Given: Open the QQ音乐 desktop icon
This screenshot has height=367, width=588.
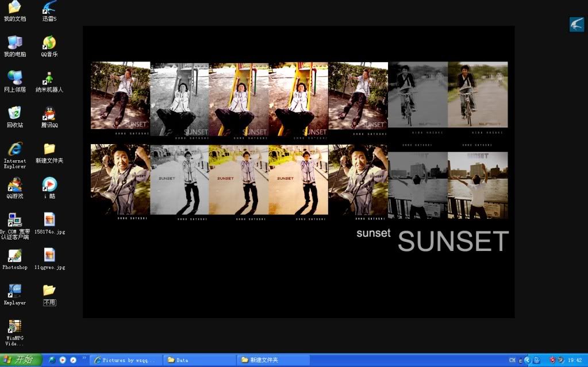Looking at the screenshot, I should [49, 43].
